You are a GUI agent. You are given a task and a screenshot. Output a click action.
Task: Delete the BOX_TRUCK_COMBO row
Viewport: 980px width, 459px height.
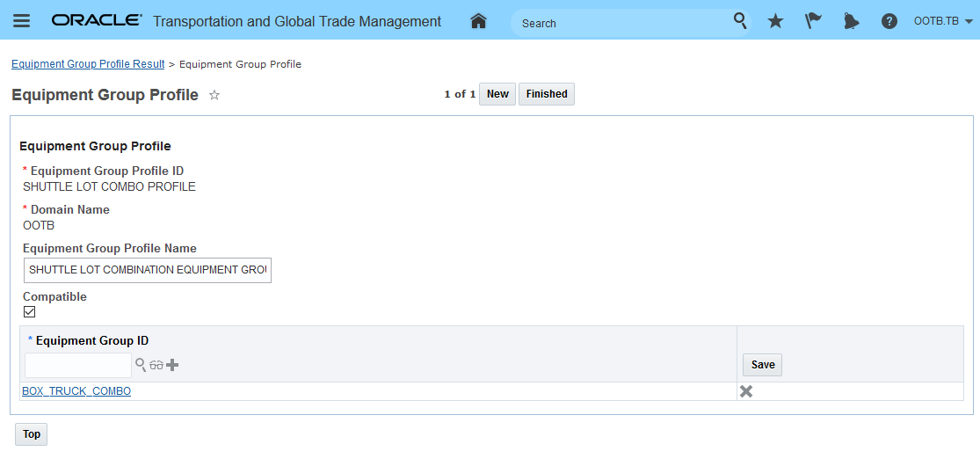746,391
